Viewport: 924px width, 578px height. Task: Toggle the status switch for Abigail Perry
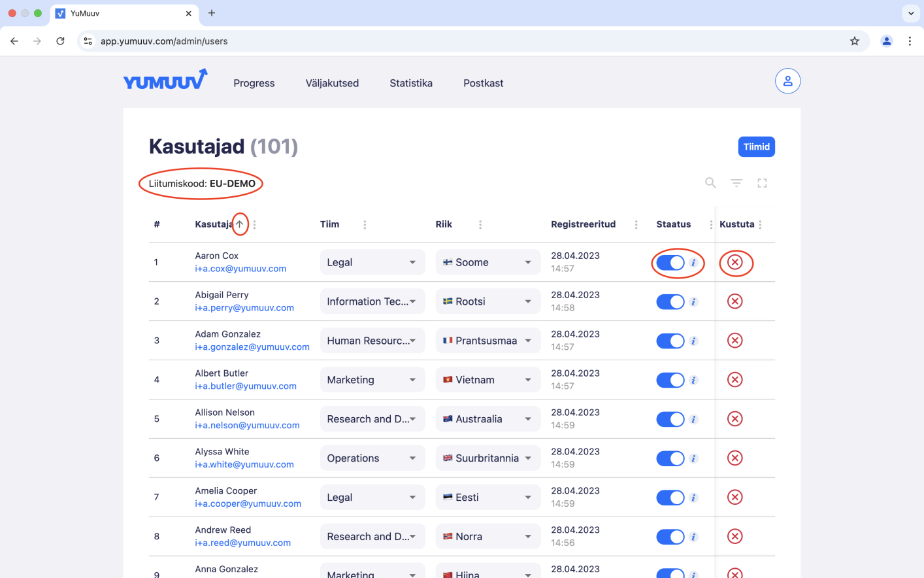click(670, 302)
